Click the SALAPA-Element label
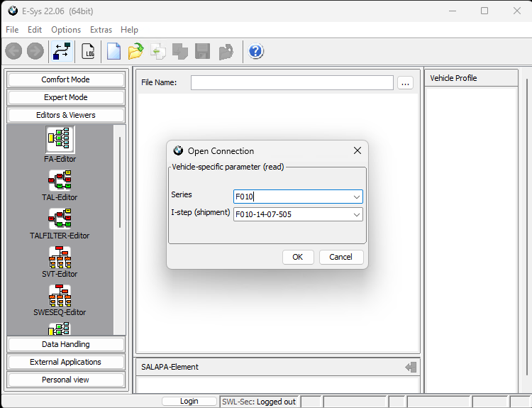The width and height of the screenshot is (532, 408). [170, 367]
